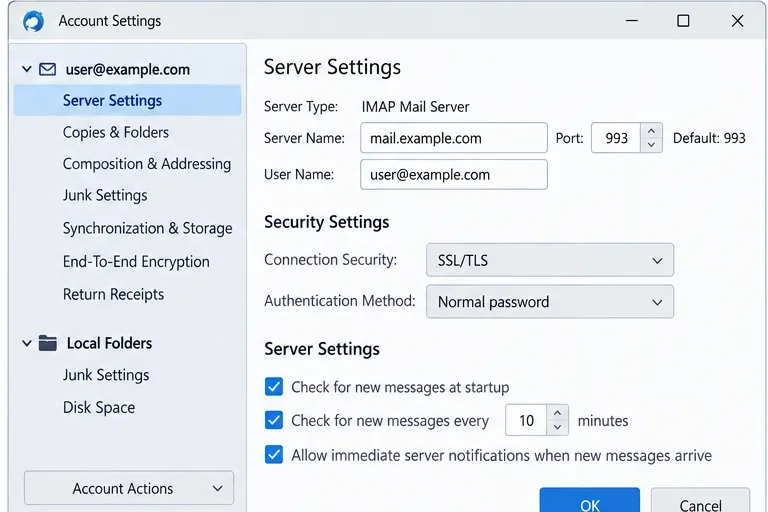The width and height of the screenshot is (768, 512).
Task: Open Synchronization & Storage settings
Action: (x=147, y=228)
